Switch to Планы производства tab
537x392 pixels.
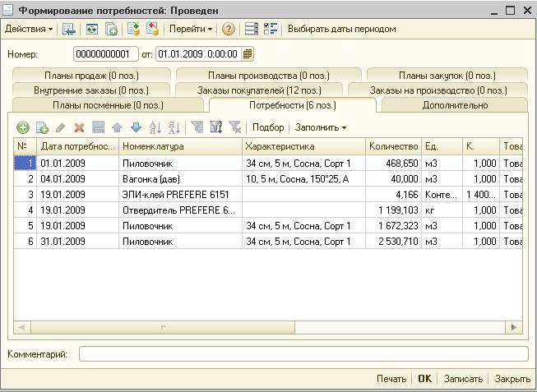pos(268,76)
